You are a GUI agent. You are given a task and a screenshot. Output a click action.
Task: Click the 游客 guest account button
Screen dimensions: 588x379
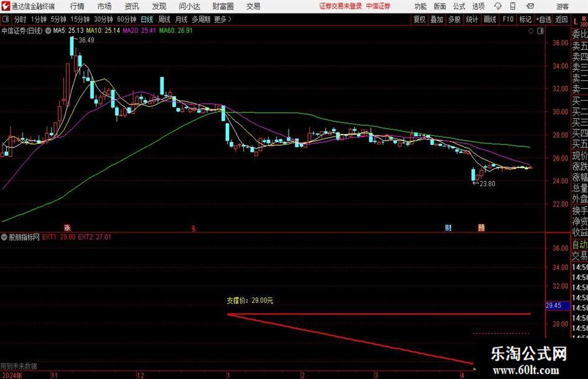pyautogui.click(x=562, y=6)
